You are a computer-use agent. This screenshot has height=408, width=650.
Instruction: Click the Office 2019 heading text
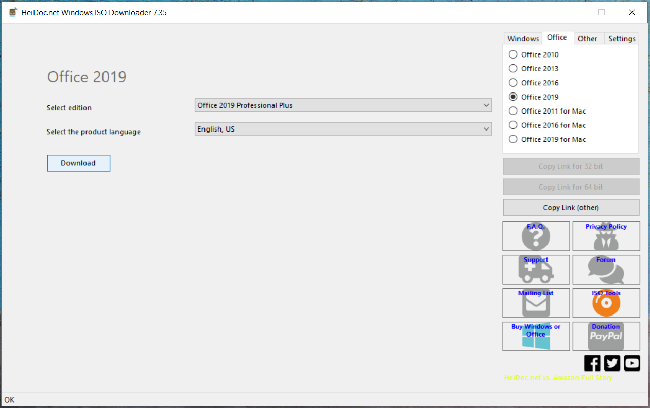pos(87,77)
